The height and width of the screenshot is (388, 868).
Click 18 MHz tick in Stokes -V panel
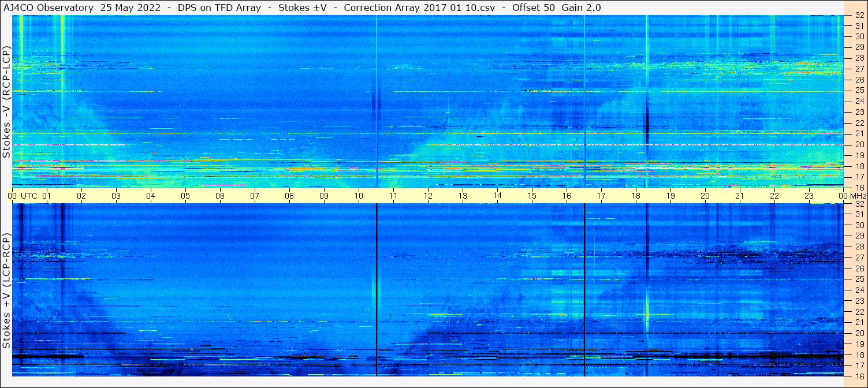point(859,166)
